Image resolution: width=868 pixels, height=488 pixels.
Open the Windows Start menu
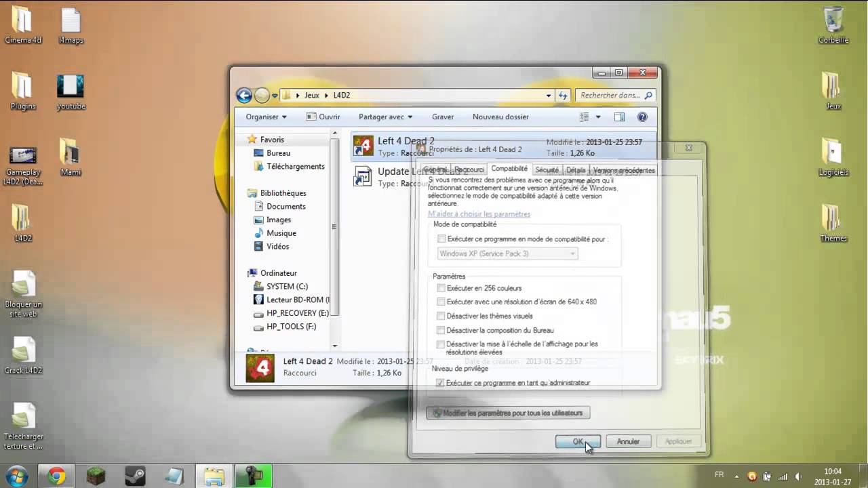(16, 476)
